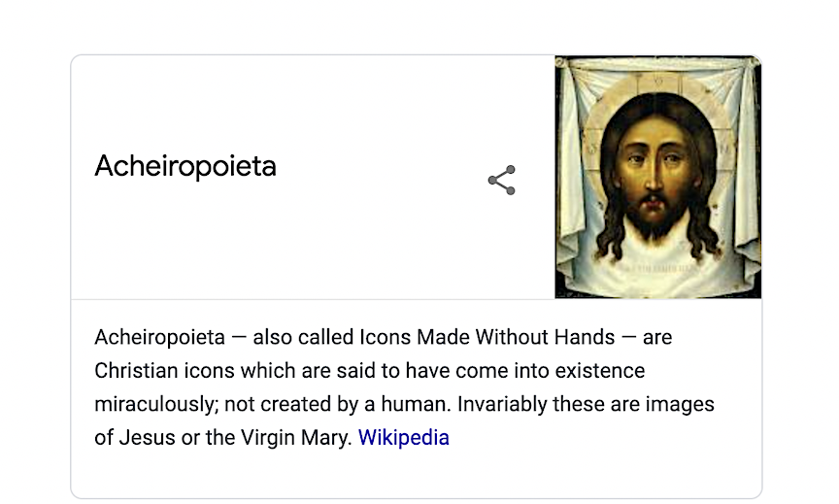Click "Acheiropoieta" at the start of the description
The width and height of the screenshot is (839, 504).
[x=159, y=338]
